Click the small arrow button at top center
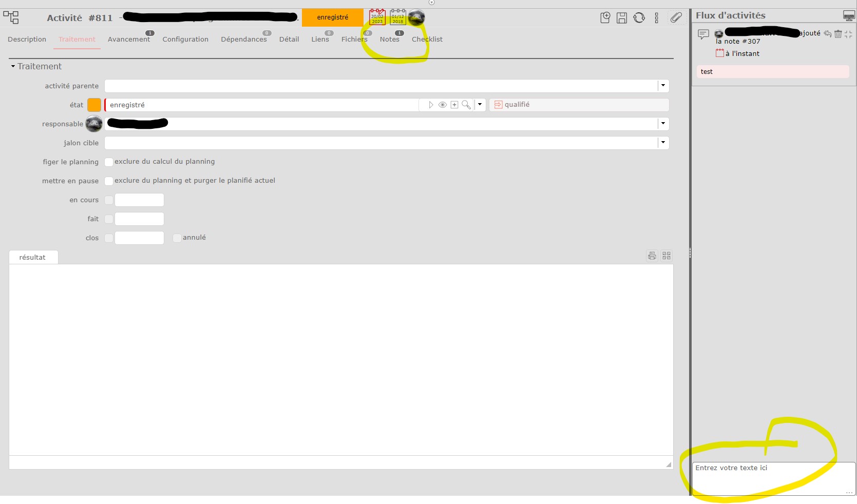 [431, 3]
